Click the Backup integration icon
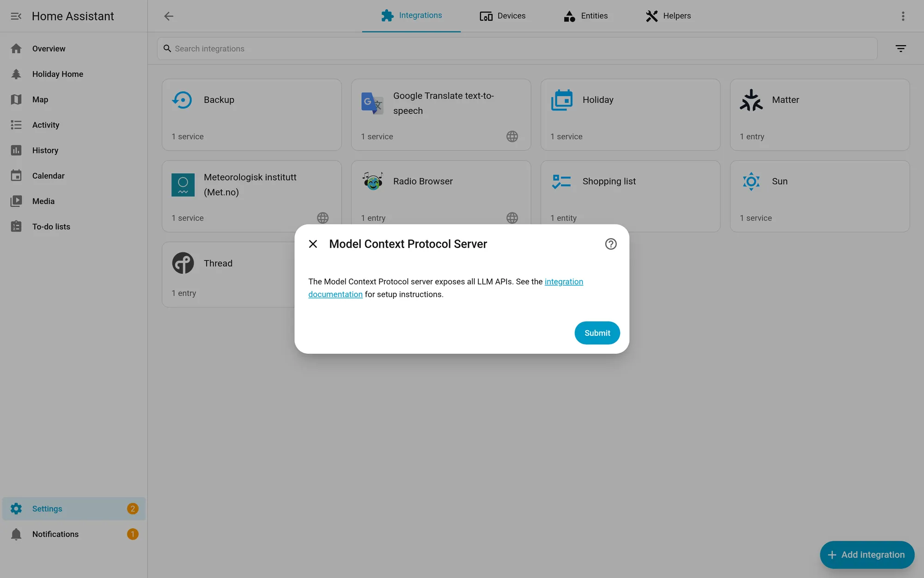 click(182, 100)
